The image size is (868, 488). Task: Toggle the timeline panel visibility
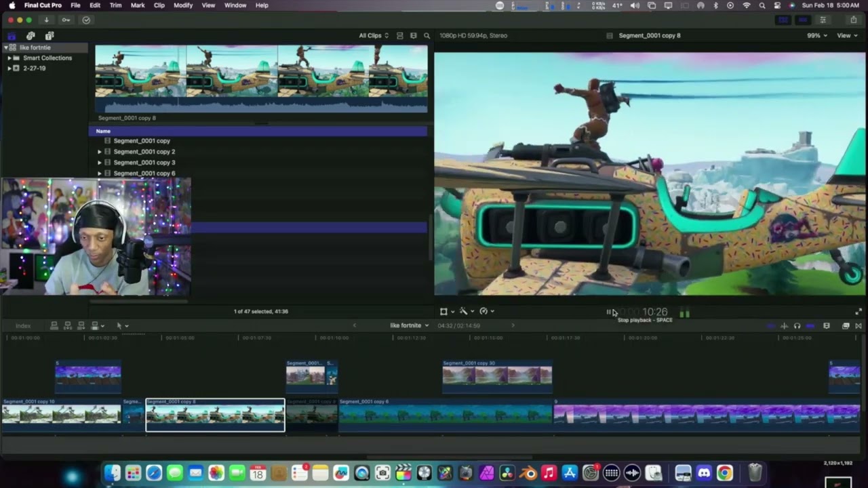(x=804, y=20)
